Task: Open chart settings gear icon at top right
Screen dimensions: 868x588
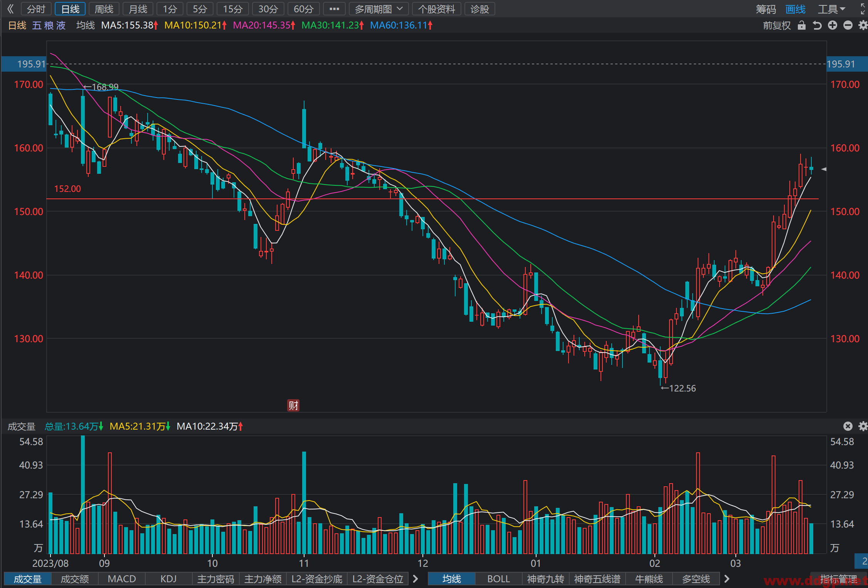Action: coord(863,25)
